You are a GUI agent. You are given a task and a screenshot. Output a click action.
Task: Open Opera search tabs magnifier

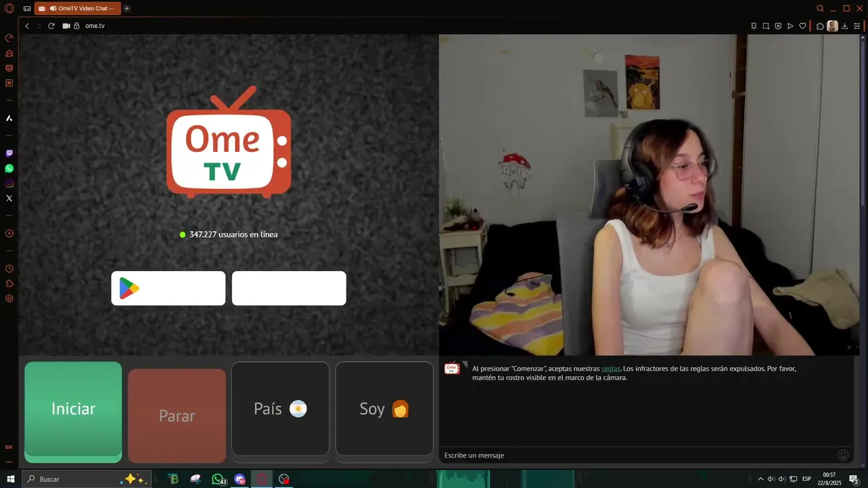coord(820,8)
